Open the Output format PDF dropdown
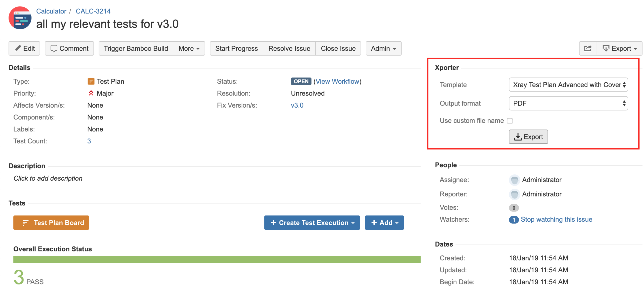This screenshot has height=290, width=644. point(568,103)
